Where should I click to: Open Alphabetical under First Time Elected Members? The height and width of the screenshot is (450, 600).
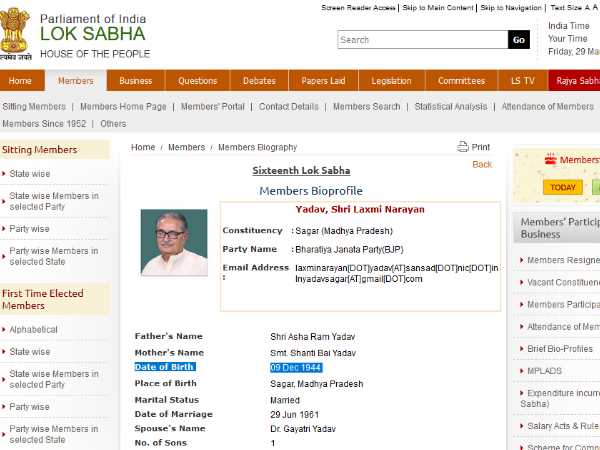pyautogui.click(x=33, y=329)
